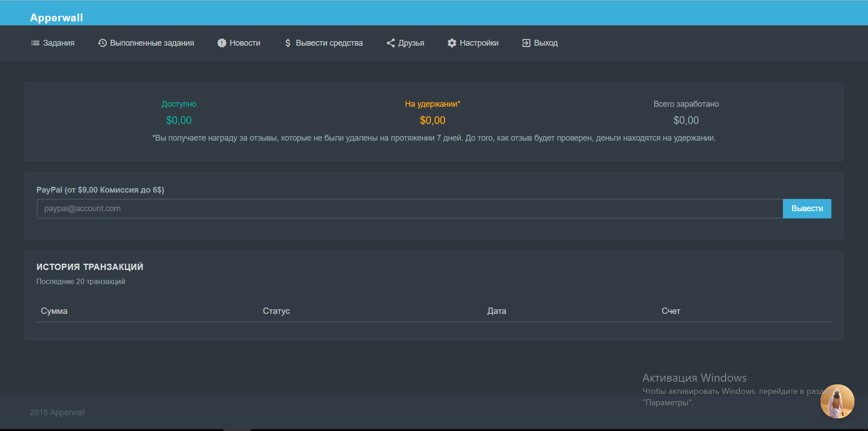The height and width of the screenshot is (431, 868).
Task: Click the news badge icon
Action: point(222,43)
